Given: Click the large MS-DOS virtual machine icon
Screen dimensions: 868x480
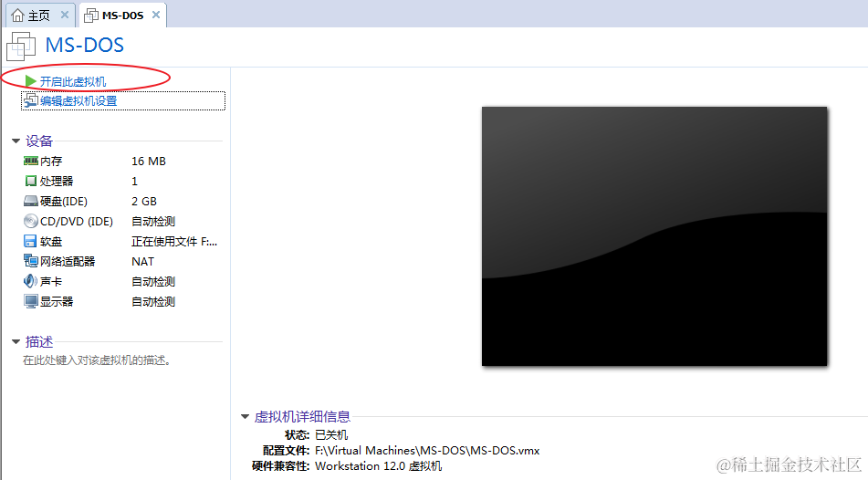Looking at the screenshot, I should [21, 46].
